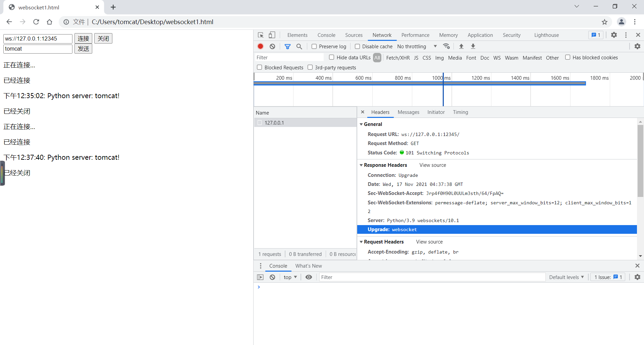644x345 pixels.
Task: Switch to Elements panel tab
Action: (x=297, y=35)
